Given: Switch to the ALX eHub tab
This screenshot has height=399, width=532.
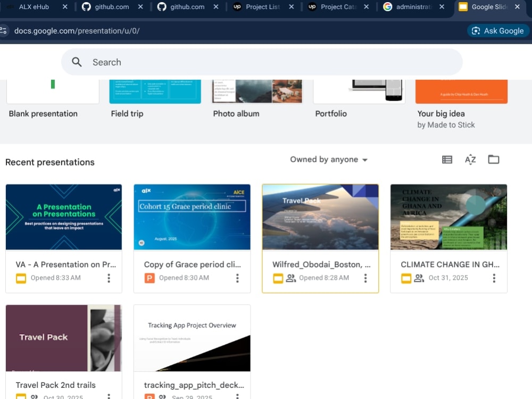Looking at the screenshot, I should (x=34, y=7).
